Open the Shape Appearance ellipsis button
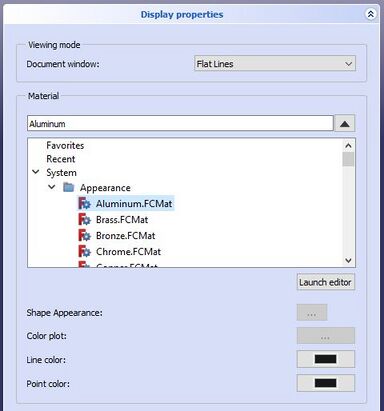 click(312, 313)
